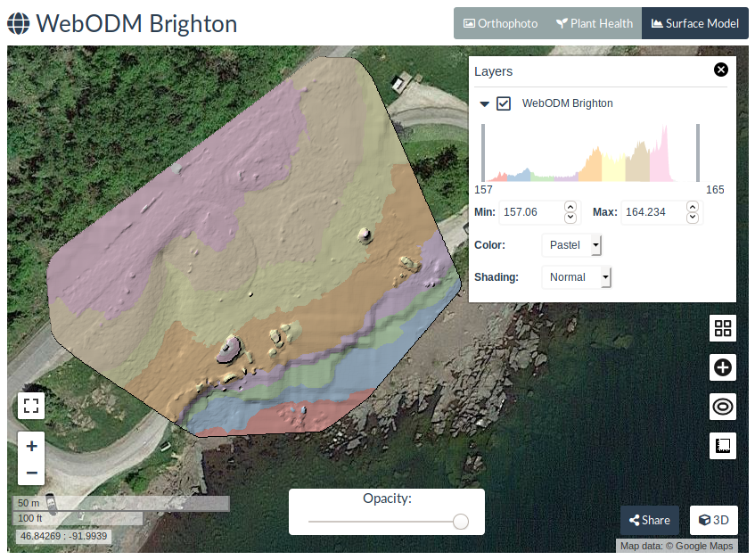
Task: Toggle fullscreen map view
Action: pyautogui.click(x=31, y=406)
